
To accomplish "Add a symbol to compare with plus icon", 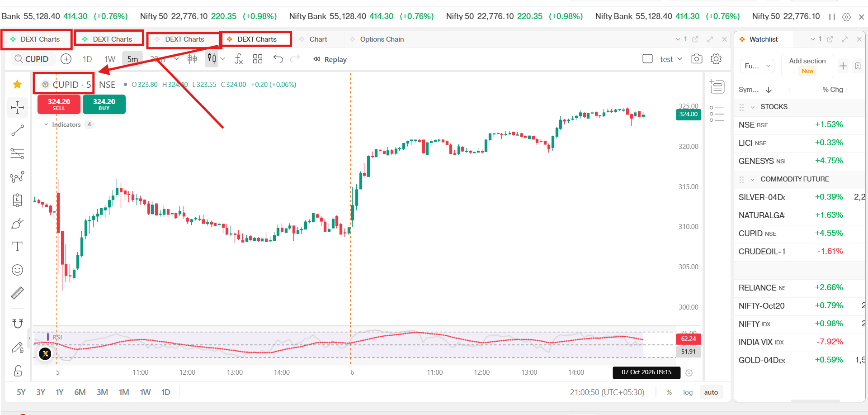I will point(66,59).
